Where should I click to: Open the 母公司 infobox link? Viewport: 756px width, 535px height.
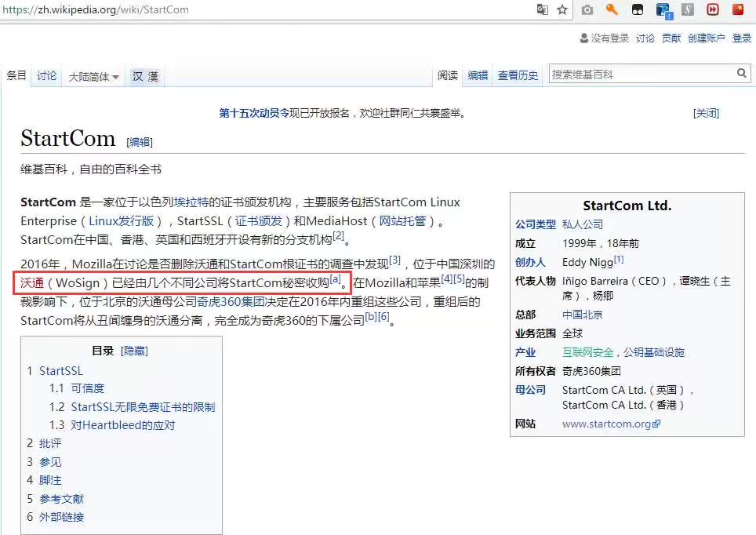point(530,390)
